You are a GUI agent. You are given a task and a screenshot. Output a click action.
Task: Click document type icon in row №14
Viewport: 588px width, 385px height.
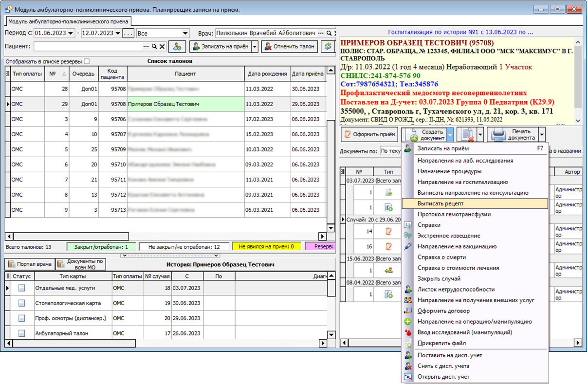[x=389, y=231]
